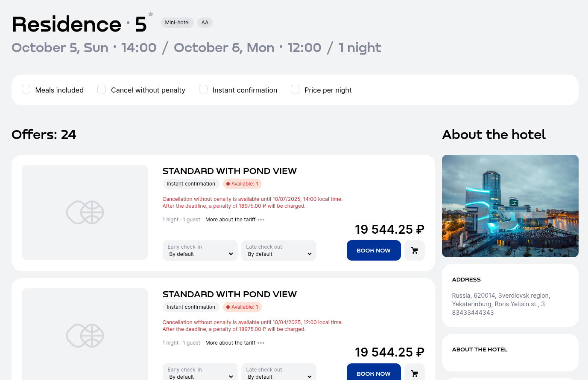Click three-dots icon in first offer tariff

261,220
